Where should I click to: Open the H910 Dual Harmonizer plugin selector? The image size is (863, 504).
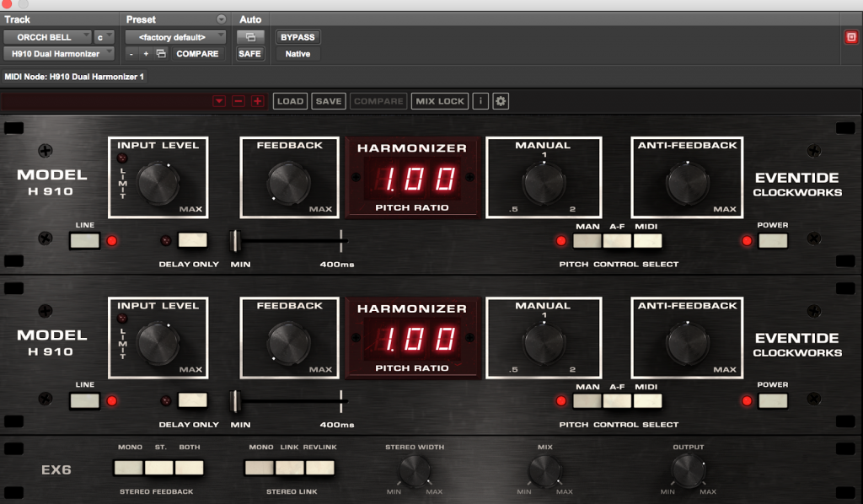tap(59, 53)
